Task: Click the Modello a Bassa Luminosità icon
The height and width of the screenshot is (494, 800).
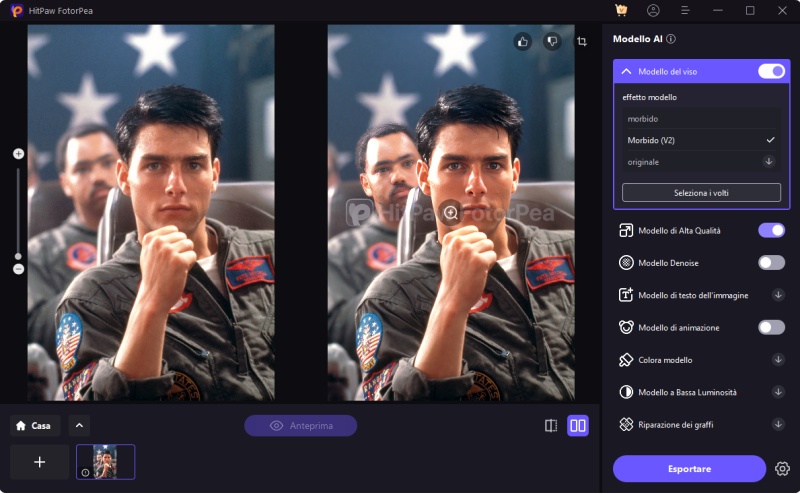Action: pos(626,392)
